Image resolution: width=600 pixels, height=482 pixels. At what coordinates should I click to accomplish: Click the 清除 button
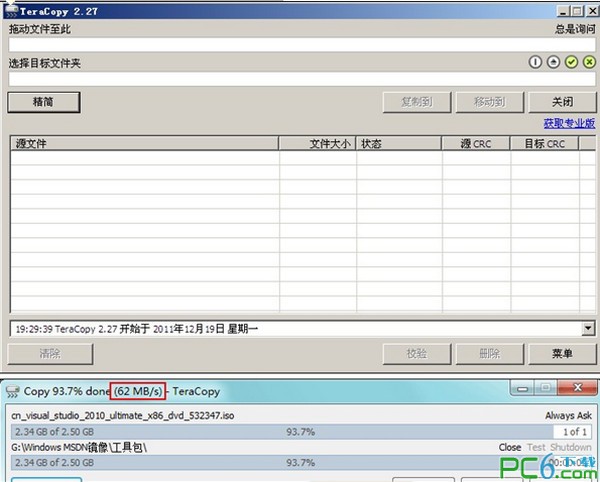tap(50, 354)
